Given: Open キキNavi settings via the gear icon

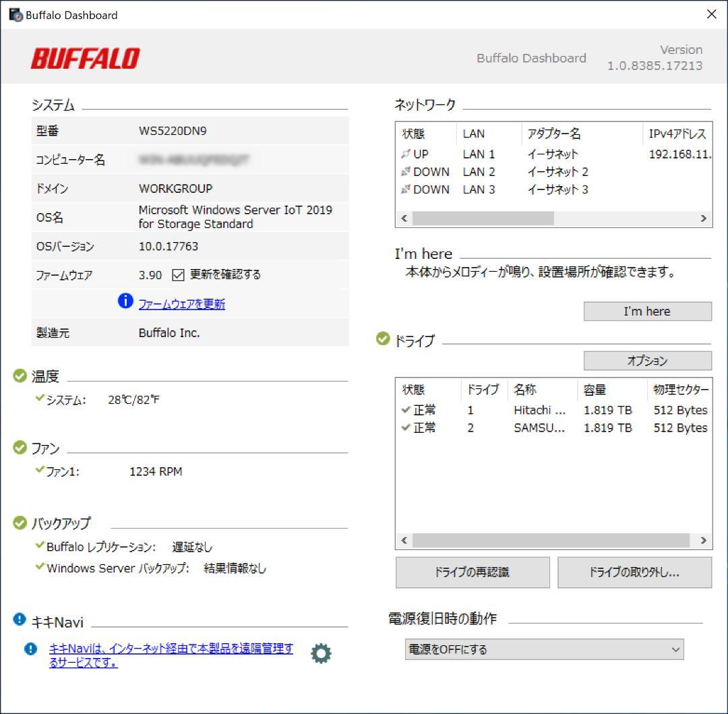Looking at the screenshot, I should tap(320, 653).
